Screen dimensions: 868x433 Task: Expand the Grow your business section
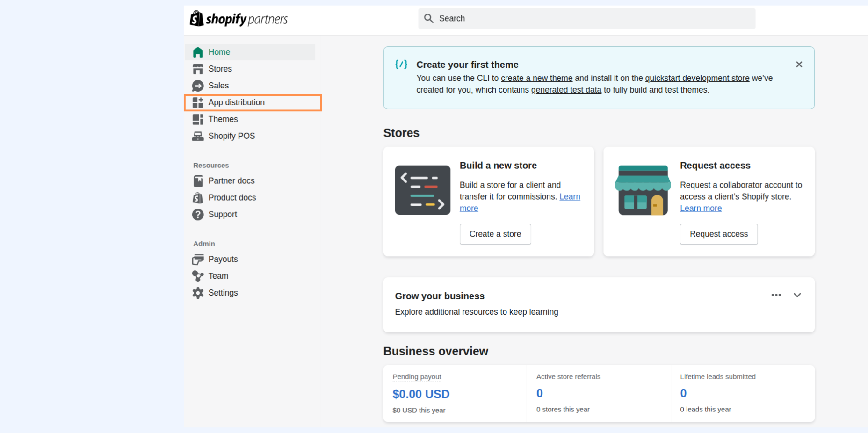coord(797,295)
